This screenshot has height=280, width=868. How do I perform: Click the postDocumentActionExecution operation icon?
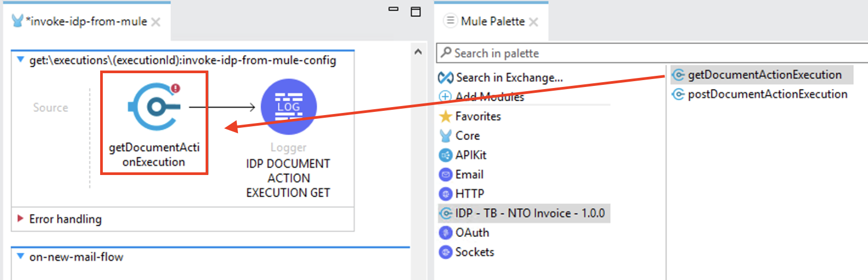coord(678,94)
